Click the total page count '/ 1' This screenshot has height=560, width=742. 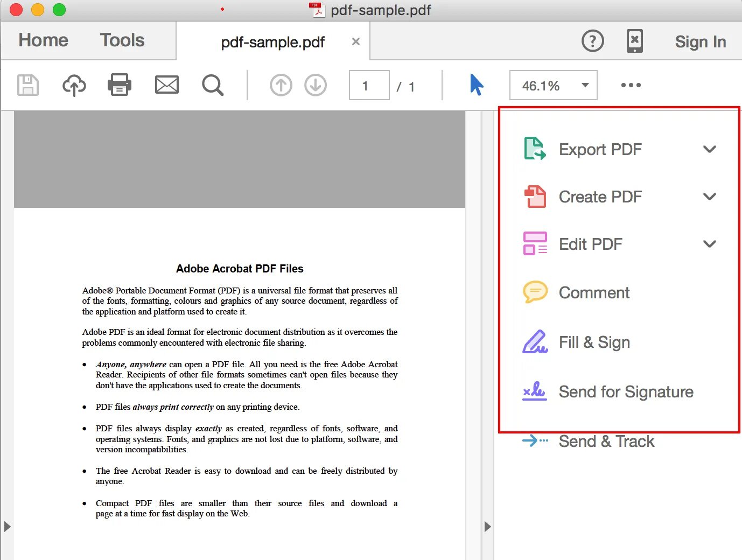(x=405, y=87)
